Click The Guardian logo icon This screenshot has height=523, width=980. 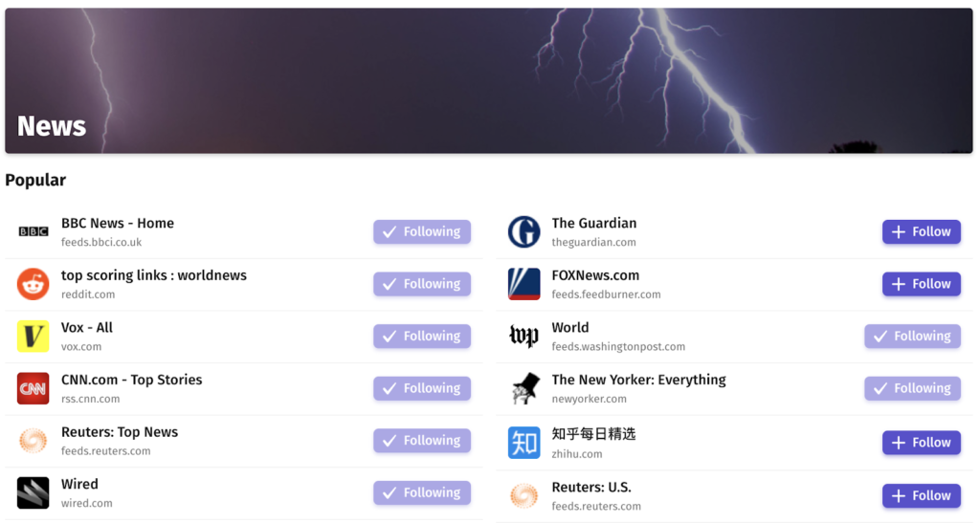pos(523,231)
